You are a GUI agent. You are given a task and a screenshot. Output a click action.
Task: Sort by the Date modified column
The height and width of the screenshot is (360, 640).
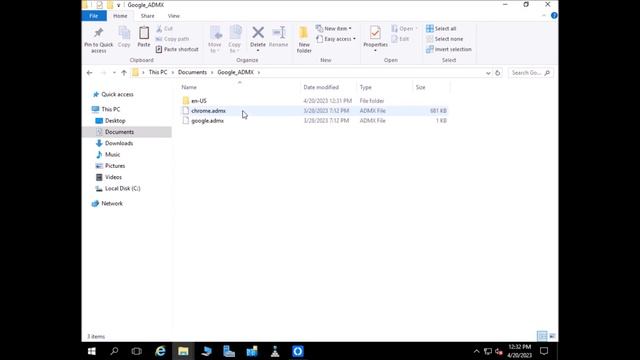pos(329,87)
